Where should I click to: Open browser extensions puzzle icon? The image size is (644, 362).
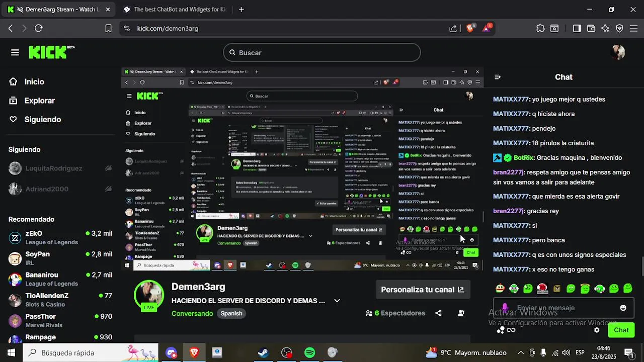tap(540, 28)
